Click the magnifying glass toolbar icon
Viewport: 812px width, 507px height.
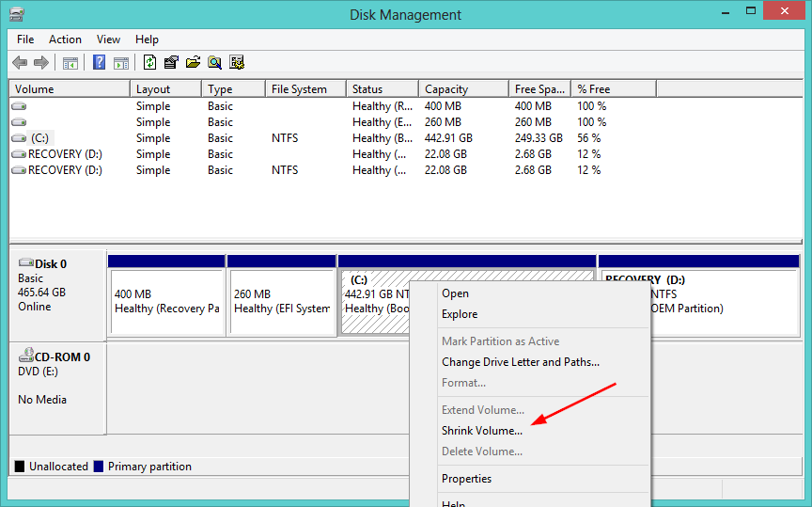click(214, 63)
